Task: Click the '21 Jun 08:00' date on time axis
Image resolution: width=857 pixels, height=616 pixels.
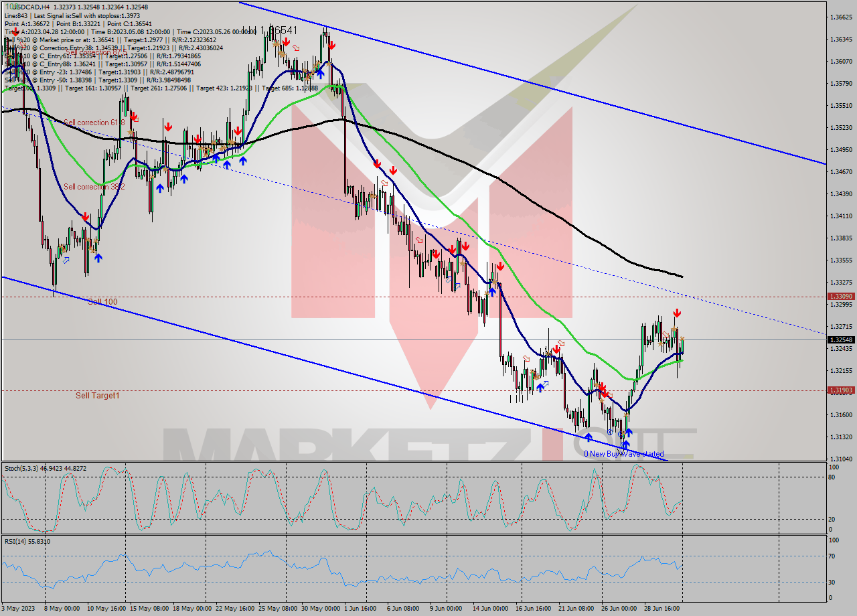Action: pos(576,609)
